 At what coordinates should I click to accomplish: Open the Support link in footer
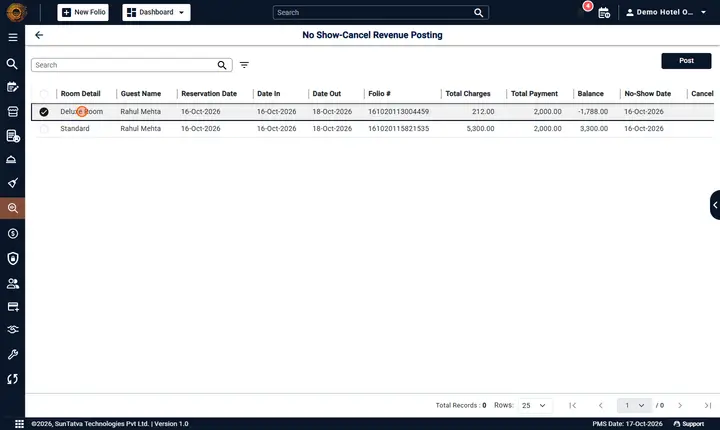tap(689, 424)
